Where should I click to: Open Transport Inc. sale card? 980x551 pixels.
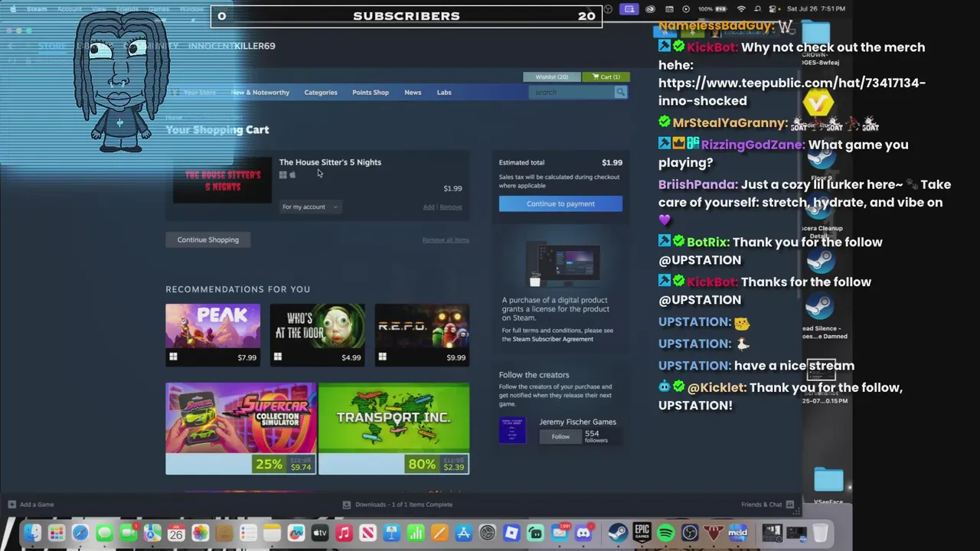394,429
